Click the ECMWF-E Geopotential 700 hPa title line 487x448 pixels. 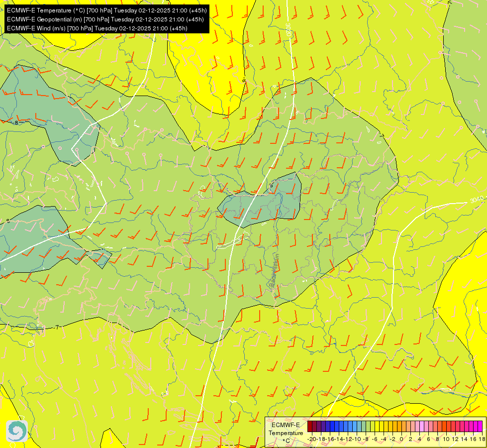(105, 19)
